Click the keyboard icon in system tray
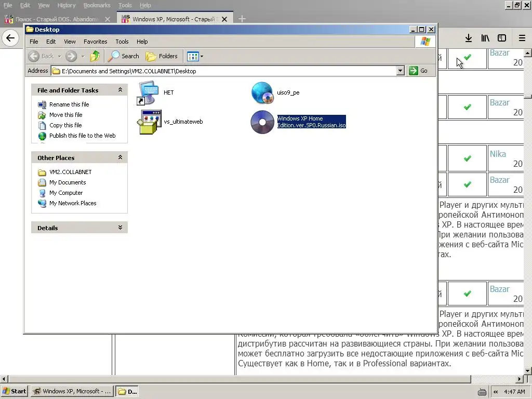The height and width of the screenshot is (399, 532). 482,392
